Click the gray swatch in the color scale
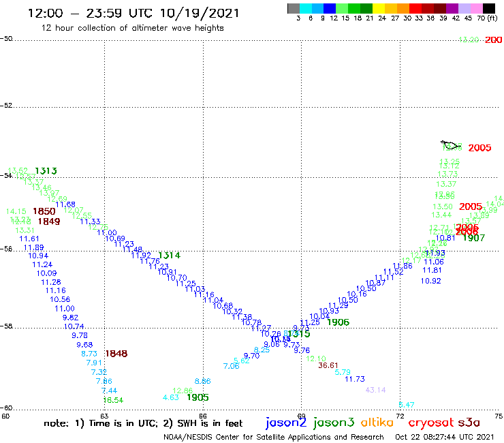This screenshot has height=443, width=504. (x=294, y=8)
